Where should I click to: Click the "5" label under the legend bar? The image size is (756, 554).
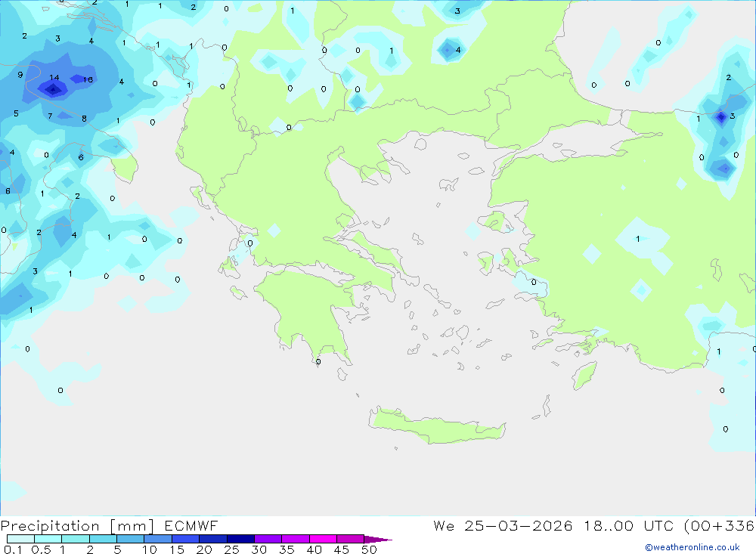coord(117,549)
